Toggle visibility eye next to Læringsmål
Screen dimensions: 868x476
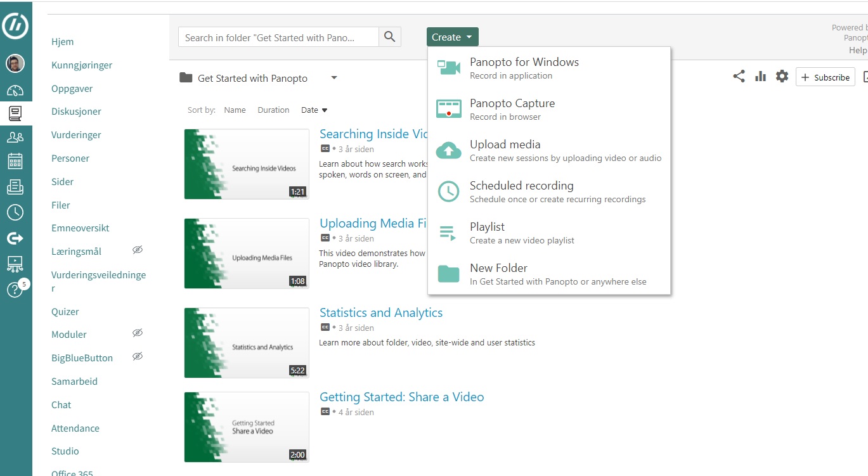click(x=138, y=250)
